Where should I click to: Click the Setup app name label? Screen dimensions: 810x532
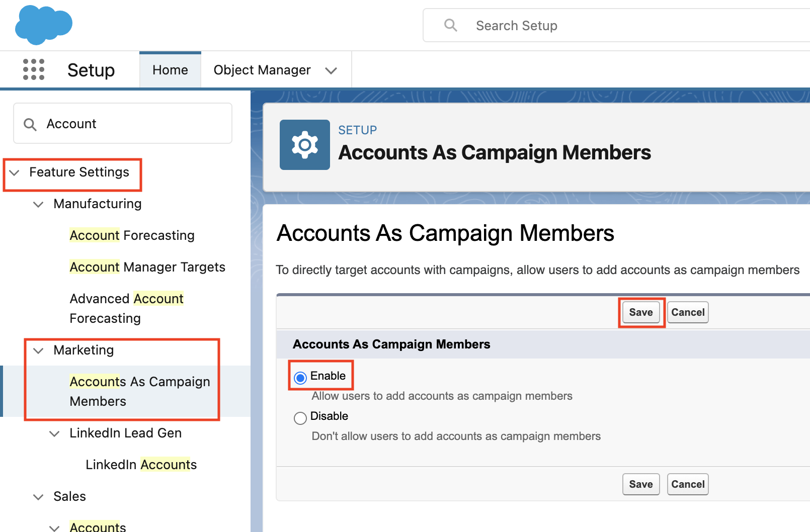(x=91, y=70)
